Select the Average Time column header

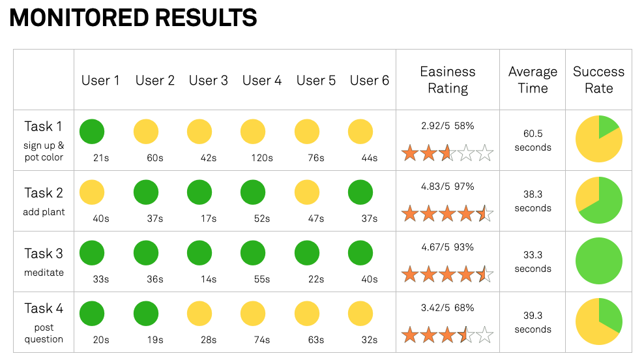pos(533,80)
